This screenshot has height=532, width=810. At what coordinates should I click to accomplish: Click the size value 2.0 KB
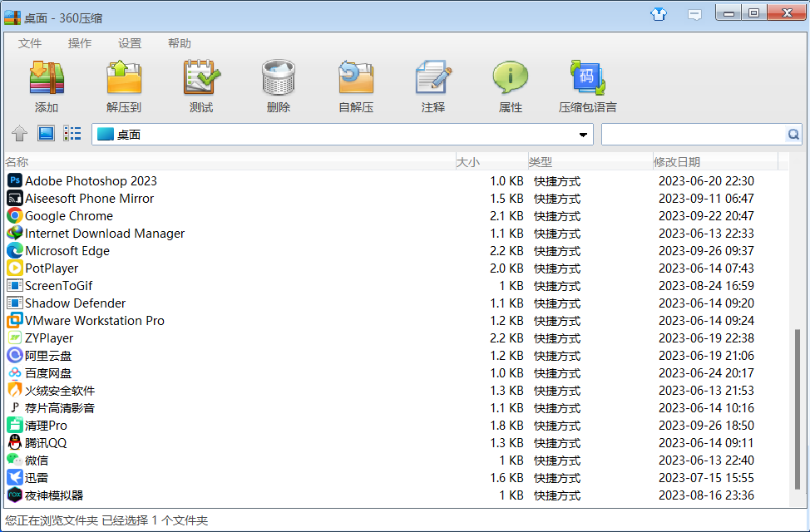506,268
